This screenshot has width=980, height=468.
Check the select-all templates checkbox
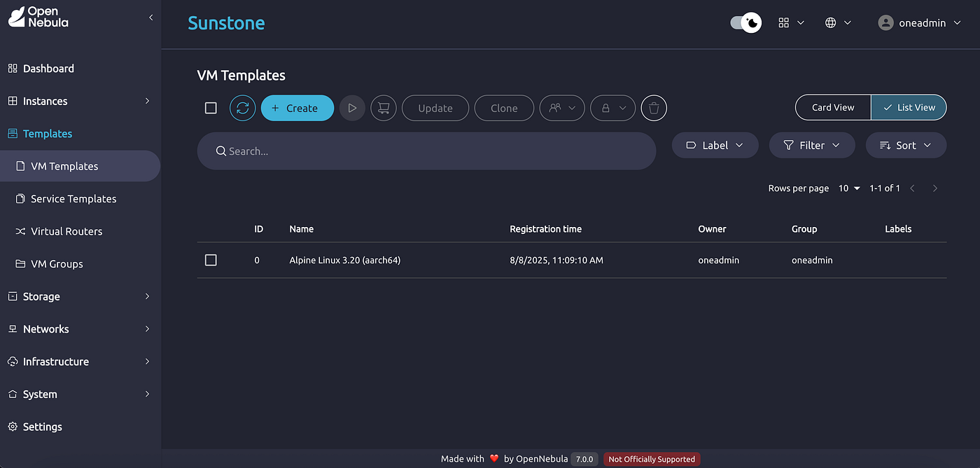point(211,108)
